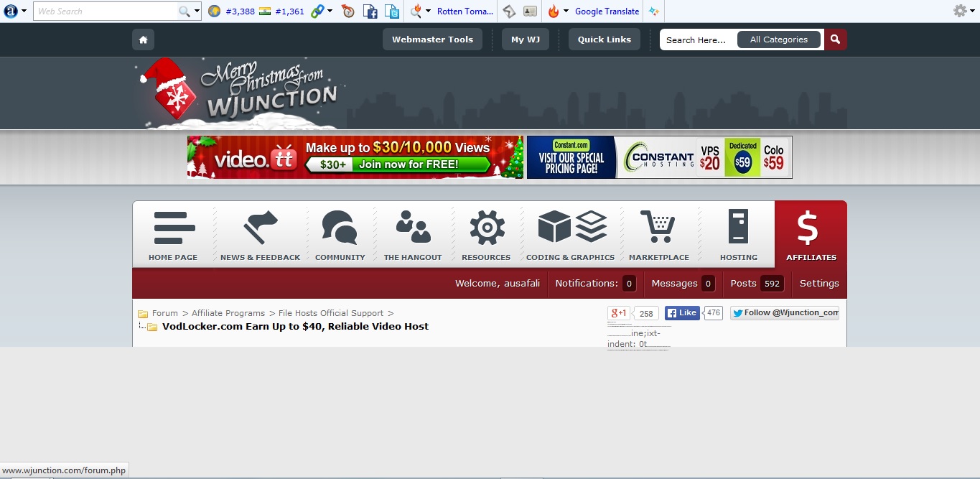Click File Hosts Official Support breadcrumb
This screenshot has width=980, height=479.
coord(331,313)
